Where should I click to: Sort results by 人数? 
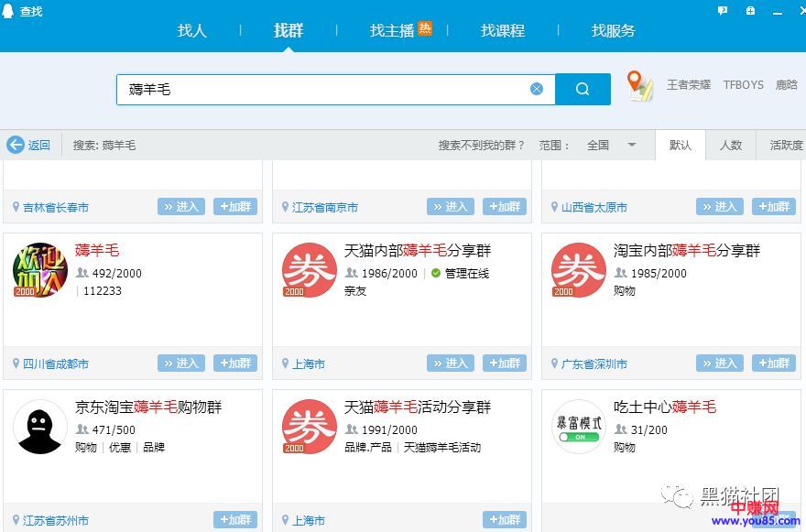(x=731, y=145)
